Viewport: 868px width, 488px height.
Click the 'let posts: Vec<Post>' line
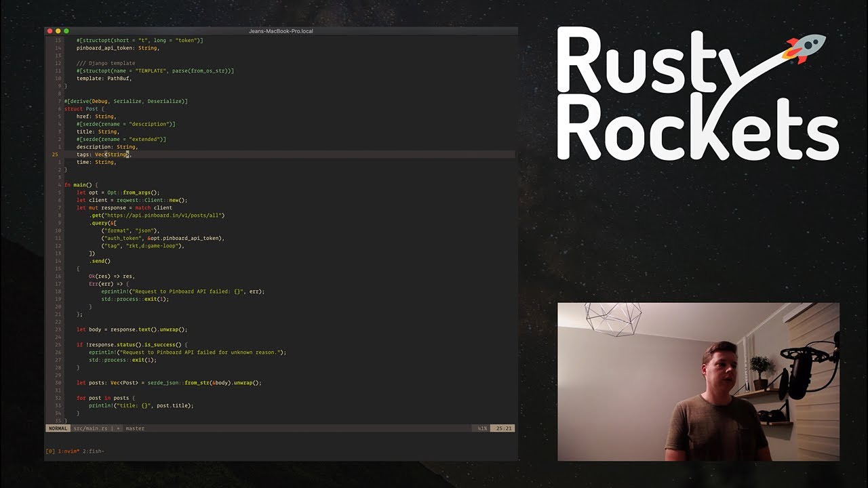tap(169, 383)
